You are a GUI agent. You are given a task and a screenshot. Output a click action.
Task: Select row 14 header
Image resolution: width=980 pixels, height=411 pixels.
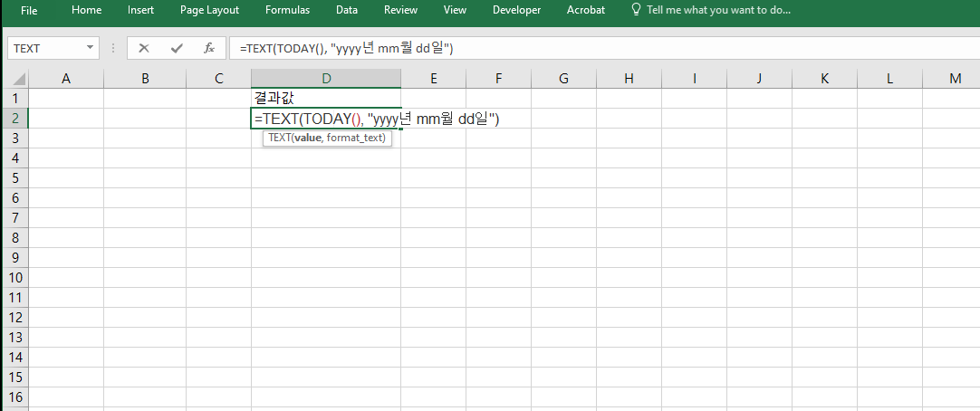(15, 358)
